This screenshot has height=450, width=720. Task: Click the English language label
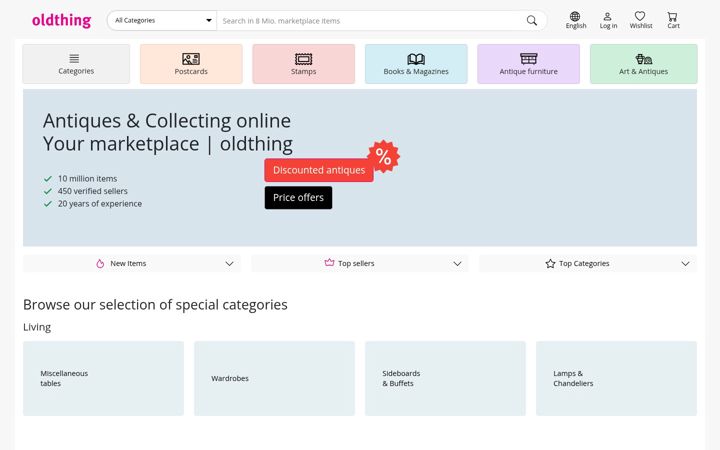pos(576,26)
